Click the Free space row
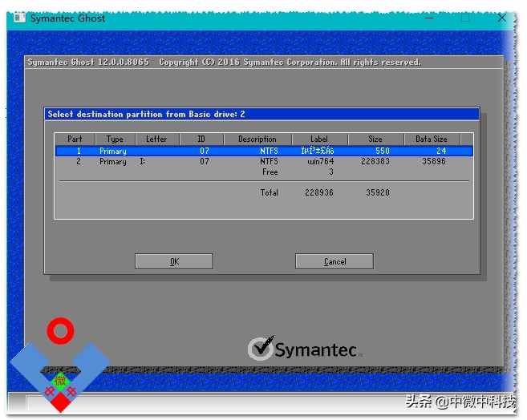 tap(270, 172)
